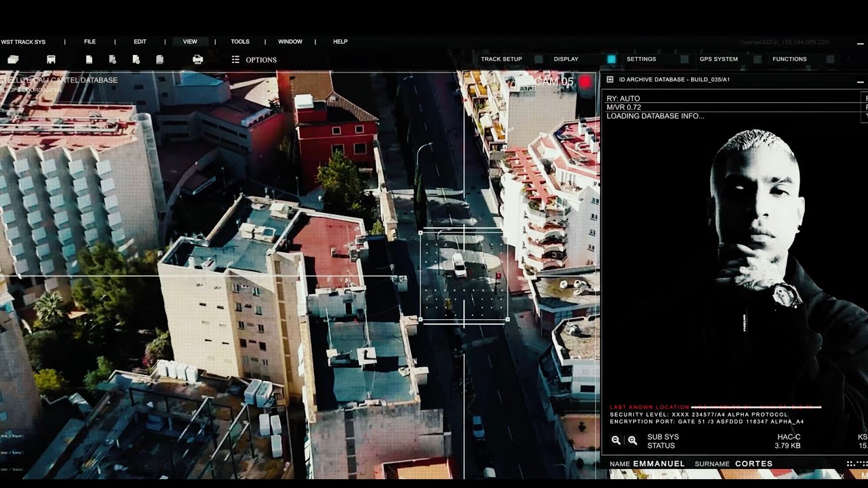Click the ENCRYPTION PORT text line
Image resolution: width=868 pixels, height=488 pixels.
[x=707, y=422]
